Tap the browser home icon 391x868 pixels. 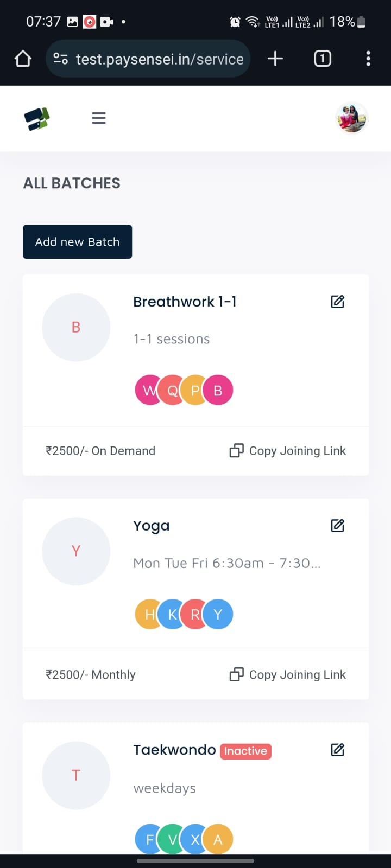pos(23,59)
